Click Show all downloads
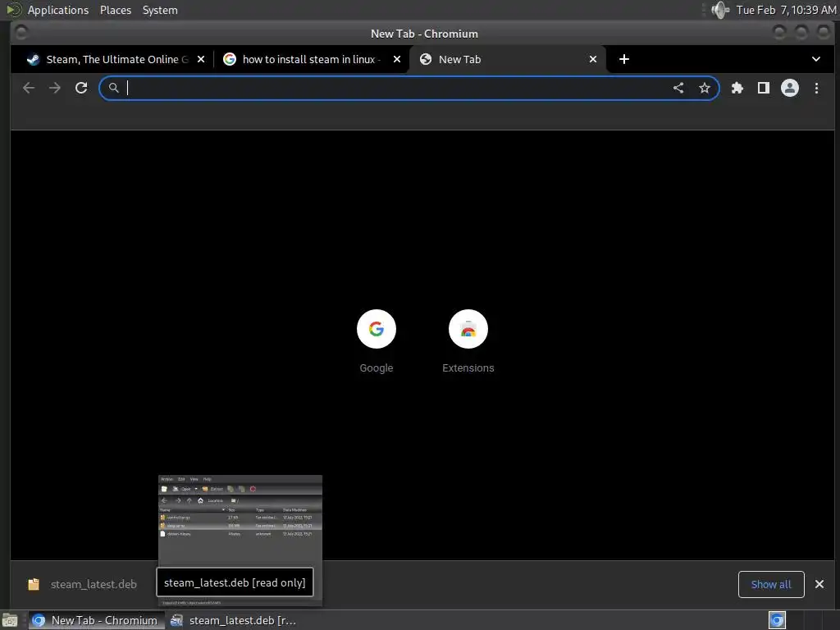 click(771, 584)
